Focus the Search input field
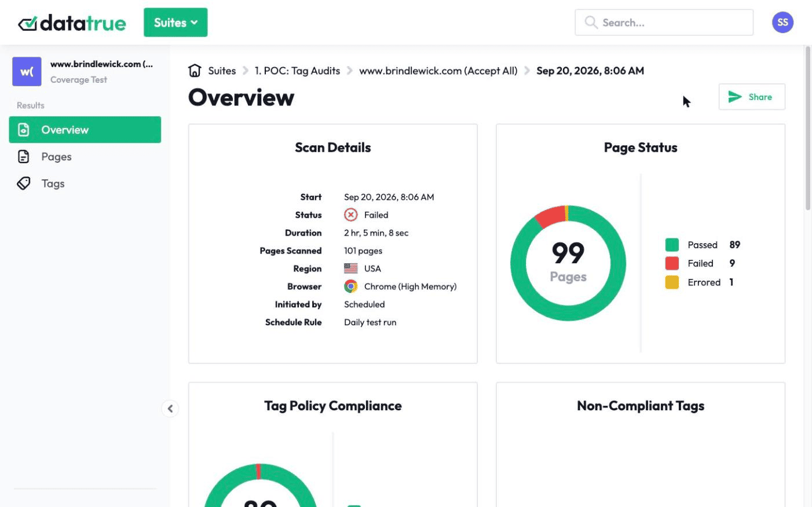 pyautogui.click(x=664, y=23)
